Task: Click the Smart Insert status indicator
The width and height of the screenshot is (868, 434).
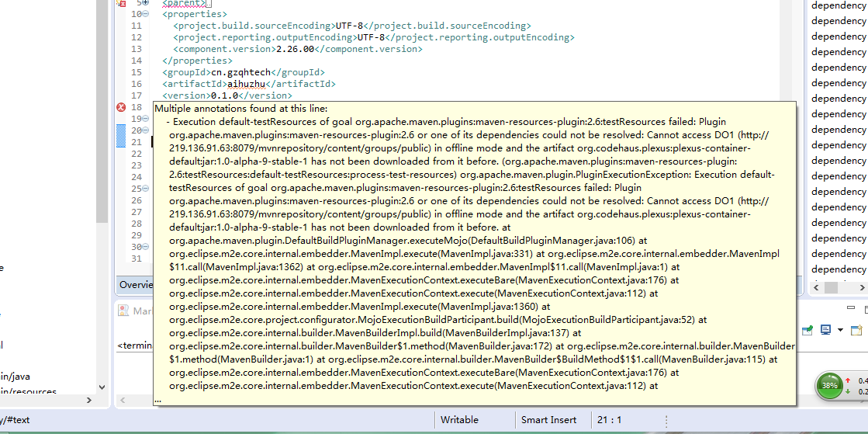Action: click(548, 420)
